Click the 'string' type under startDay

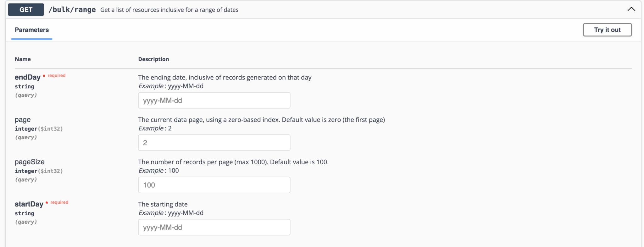[x=25, y=213]
